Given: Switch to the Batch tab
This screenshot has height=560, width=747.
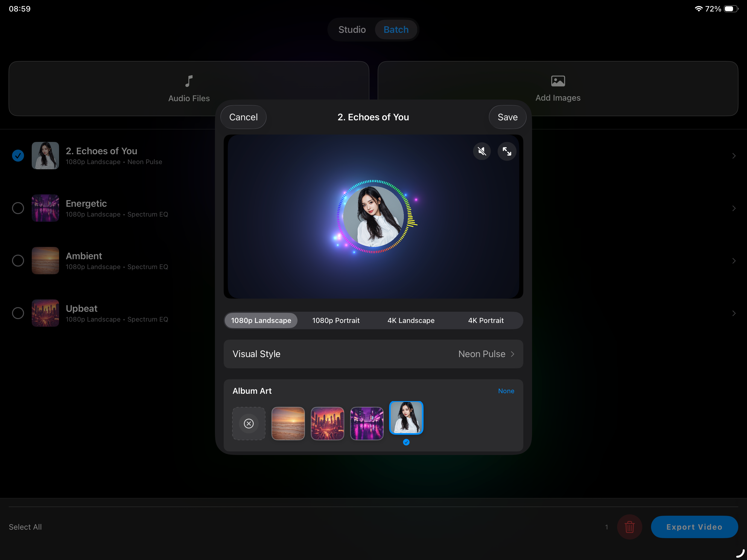Looking at the screenshot, I should 396,30.
